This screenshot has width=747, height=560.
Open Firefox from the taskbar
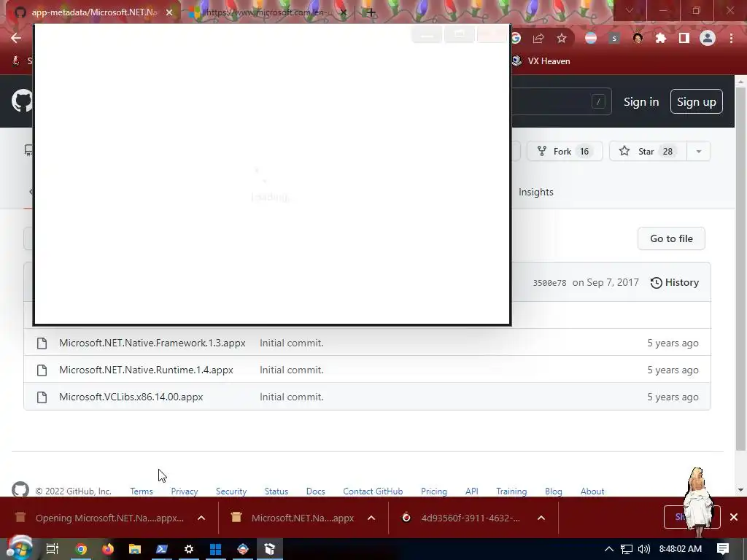(x=108, y=549)
